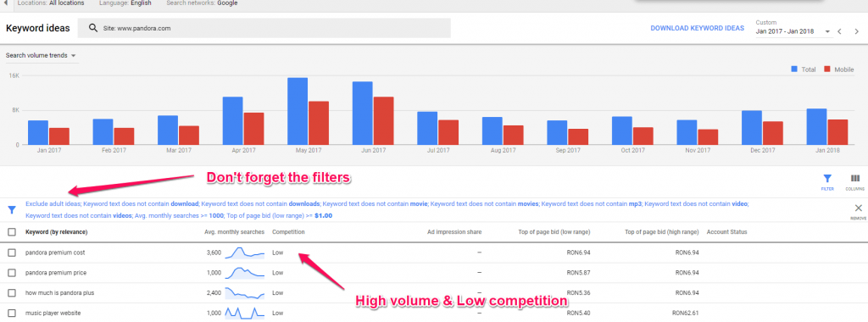The image size is (868, 322).
Task: Click Download Keyword Ideas
Action: tap(697, 28)
